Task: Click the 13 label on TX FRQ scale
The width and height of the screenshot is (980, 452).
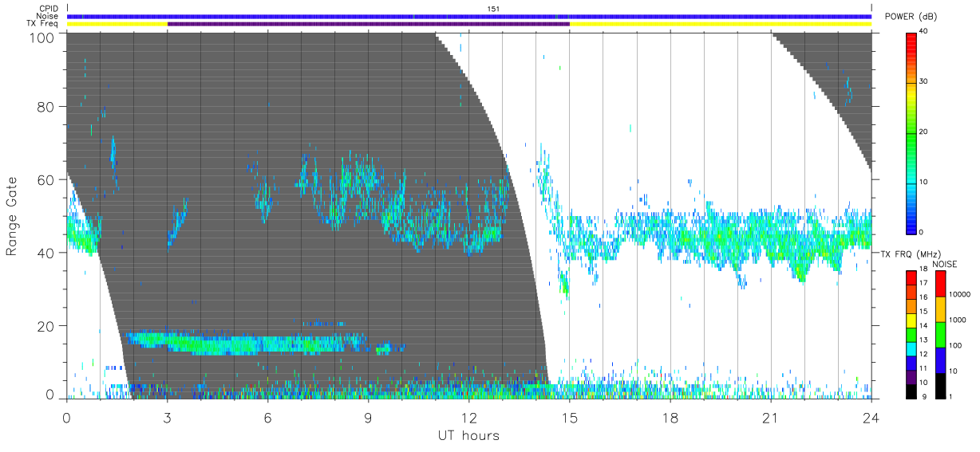Action: pos(924,340)
